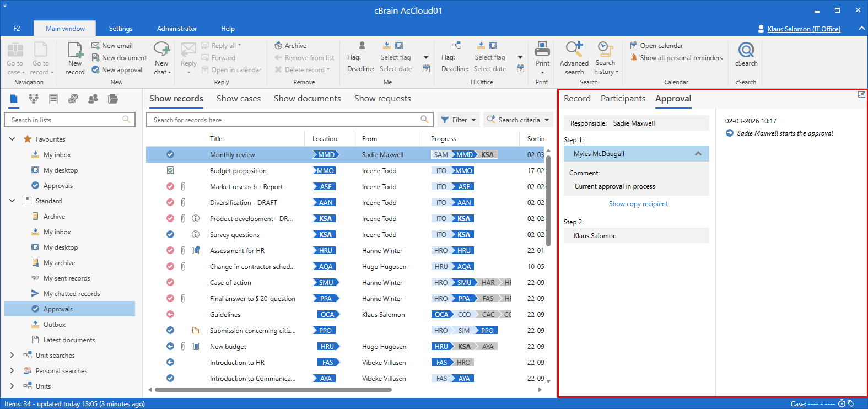Click the case timer icon in status bar
The width and height of the screenshot is (868, 409).
[x=842, y=403]
